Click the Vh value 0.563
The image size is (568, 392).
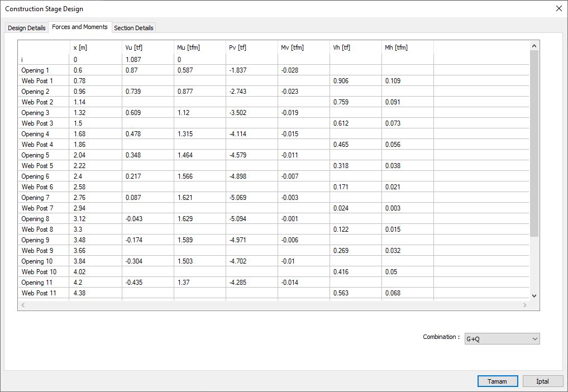point(341,293)
